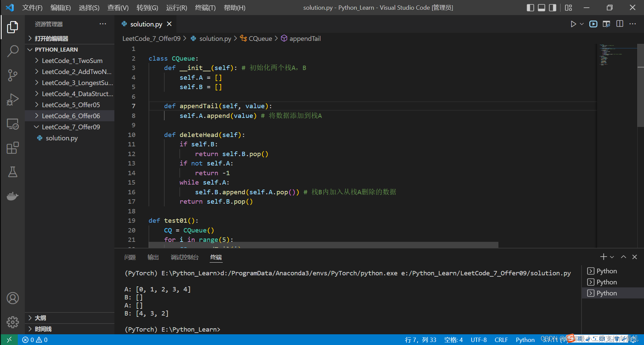644x345 pixels.
Task: Collapse LeetCode_7_Offer09 folder
Action: click(x=70, y=127)
